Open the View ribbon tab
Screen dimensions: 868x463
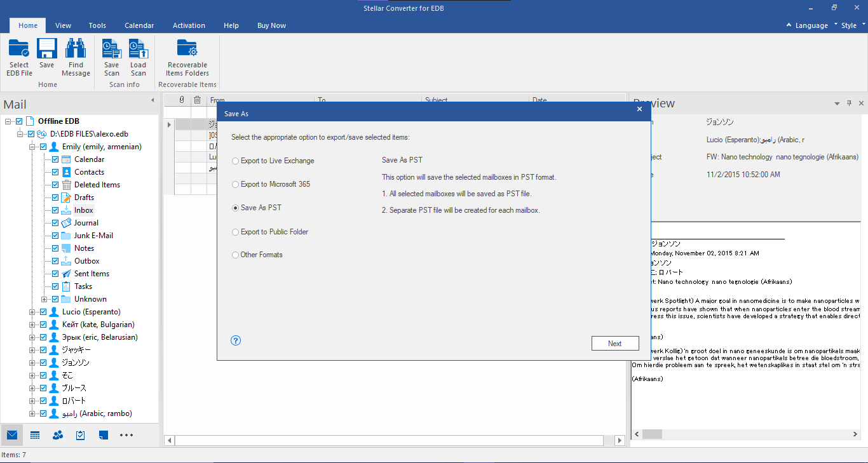point(63,25)
